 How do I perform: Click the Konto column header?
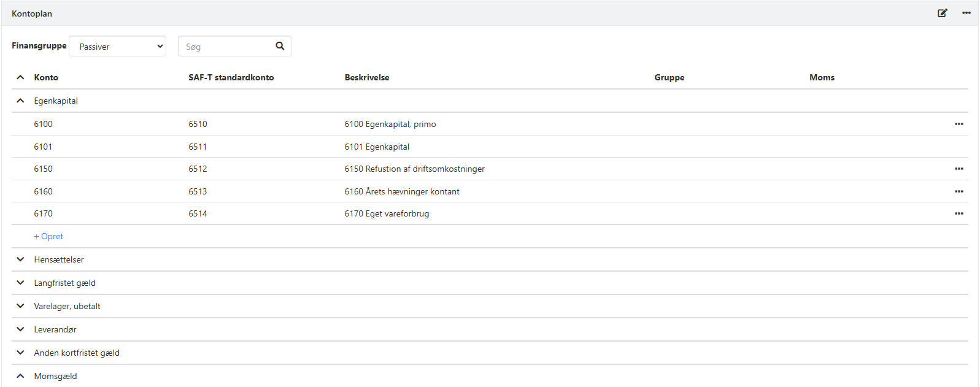46,77
